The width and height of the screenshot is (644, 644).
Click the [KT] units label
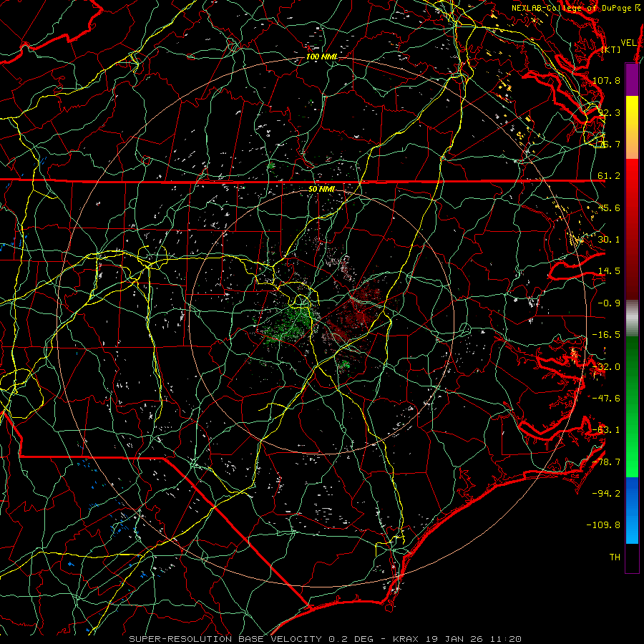pos(611,49)
